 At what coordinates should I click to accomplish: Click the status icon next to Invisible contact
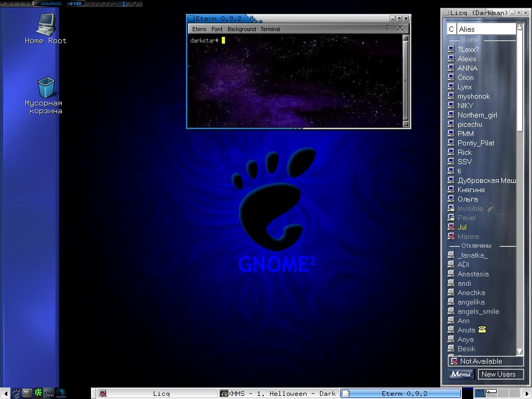(451, 208)
